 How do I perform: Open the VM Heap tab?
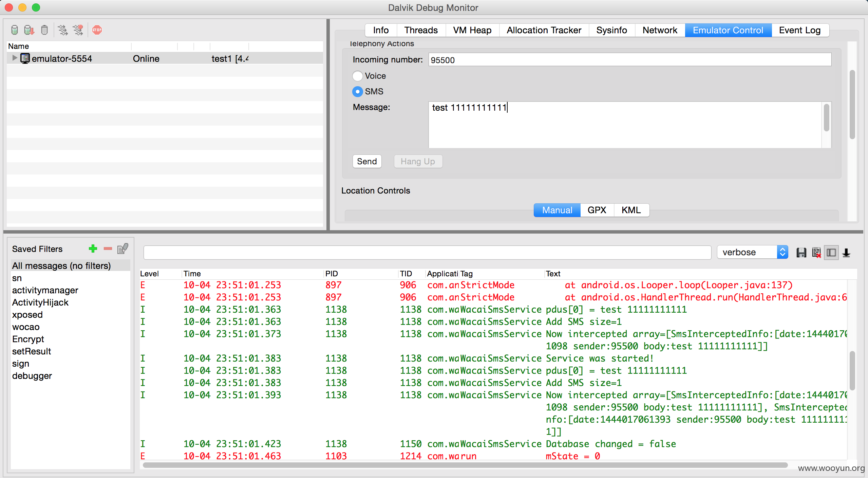pyautogui.click(x=472, y=30)
